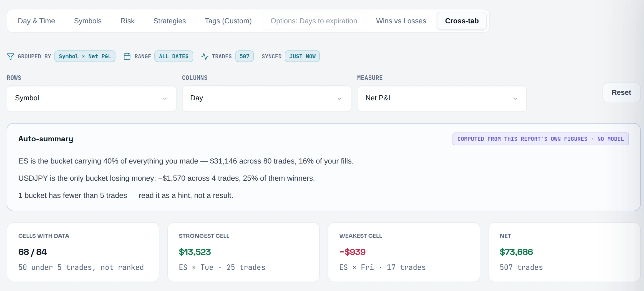Click the 507 trades chip

point(245,56)
